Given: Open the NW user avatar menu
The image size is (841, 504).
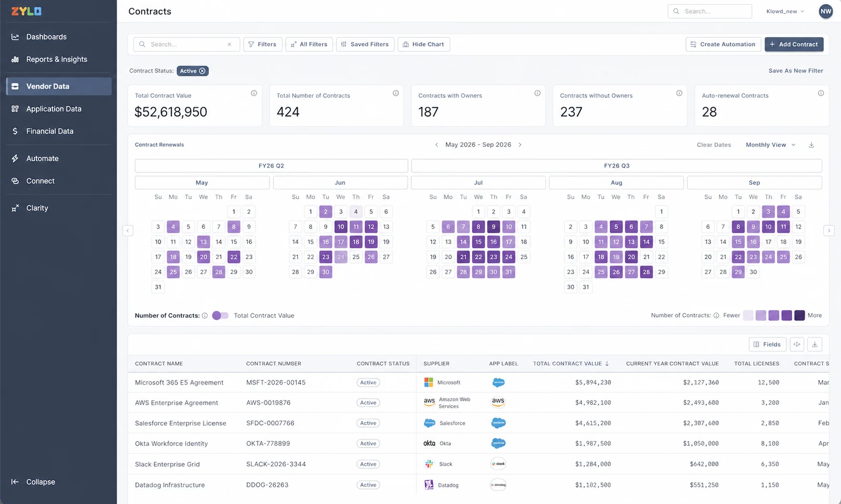Looking at the screenshot, I should pos(825,11).
